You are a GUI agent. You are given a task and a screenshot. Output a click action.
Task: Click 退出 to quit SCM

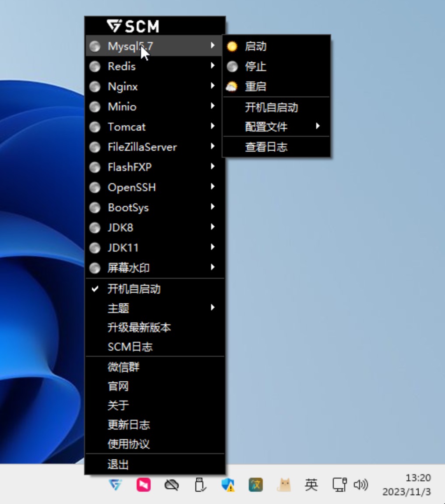point(155,465)
